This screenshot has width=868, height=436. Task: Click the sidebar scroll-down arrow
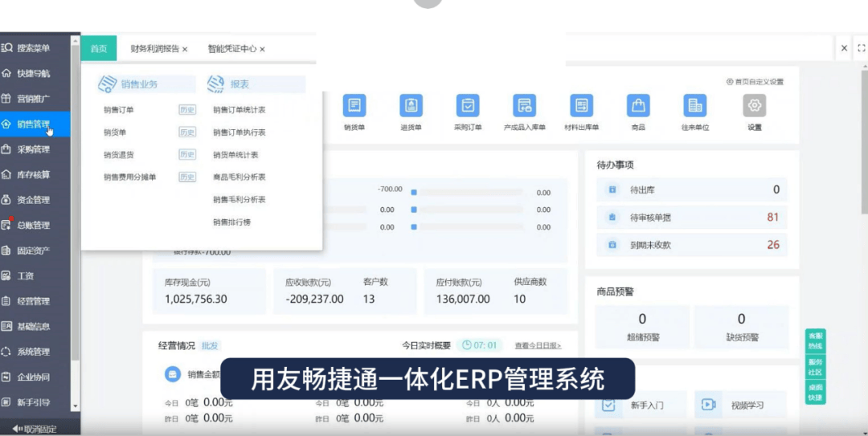tap(76, 406)
